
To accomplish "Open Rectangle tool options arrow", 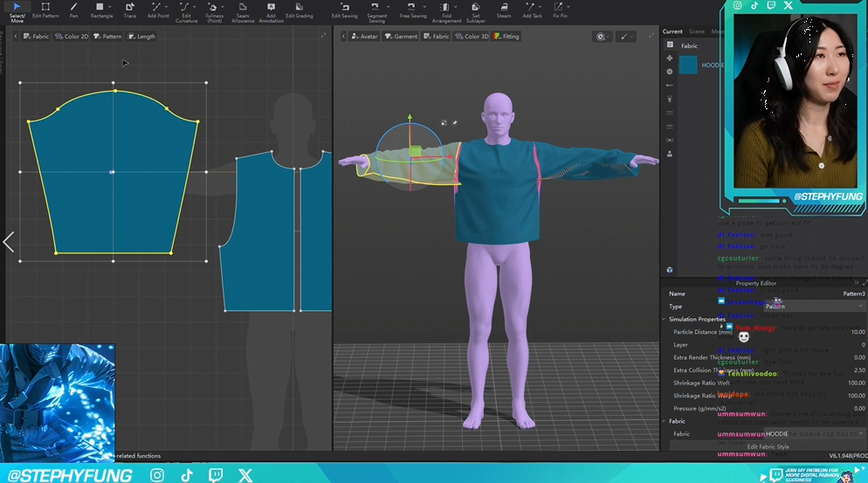I will (110, 7).
